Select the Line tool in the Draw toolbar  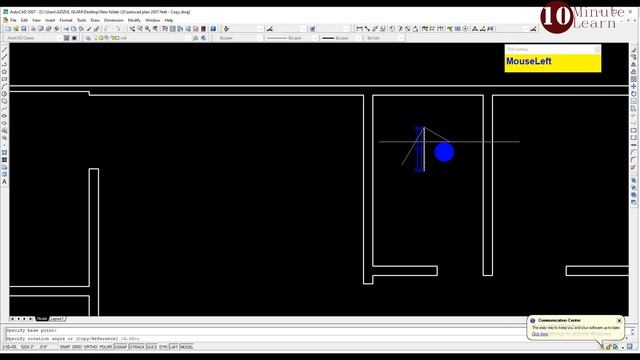pos(4,50)
